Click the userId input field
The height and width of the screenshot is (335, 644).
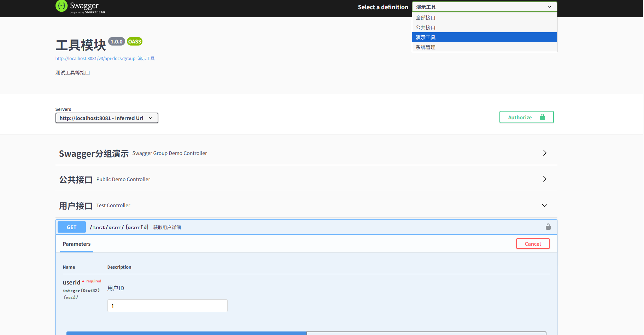(168, 306)
